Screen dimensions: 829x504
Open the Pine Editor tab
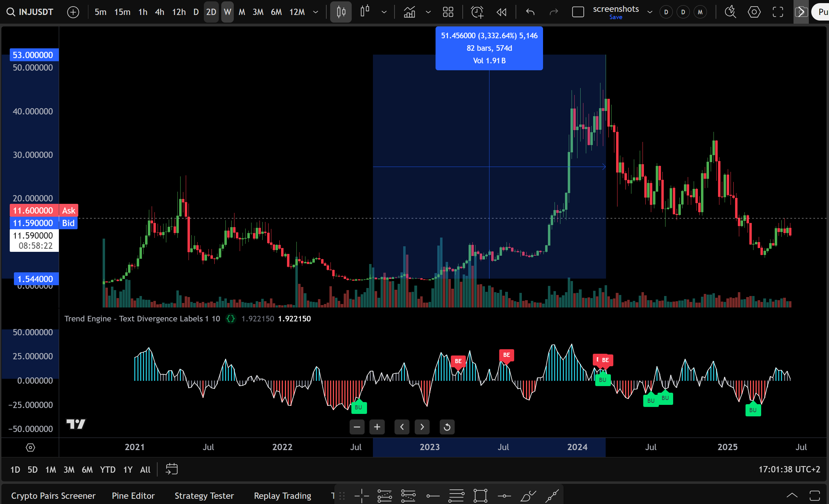pyautogui.click(x=133, y=496)
